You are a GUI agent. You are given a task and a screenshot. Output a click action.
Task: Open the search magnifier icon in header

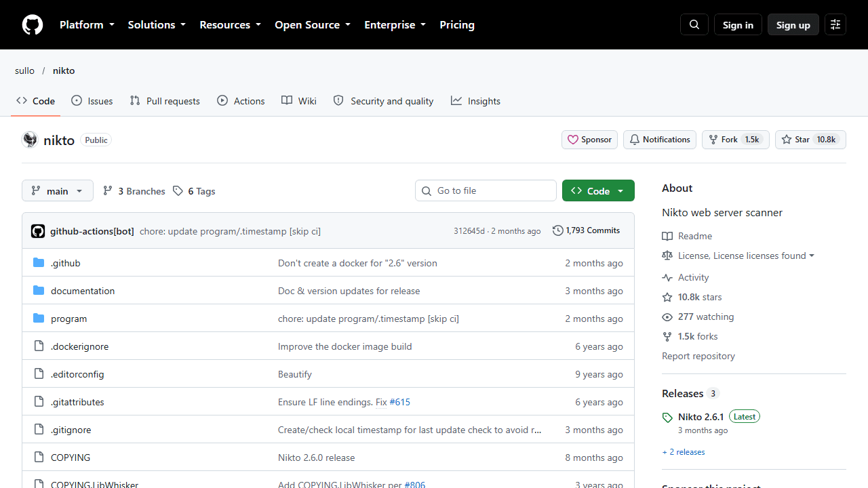pos(694,24)
